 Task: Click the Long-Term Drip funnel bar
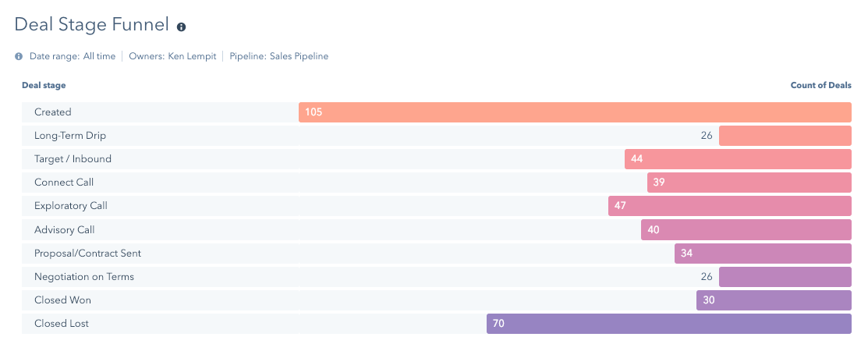pyautogui.click(x=785, y=136)
